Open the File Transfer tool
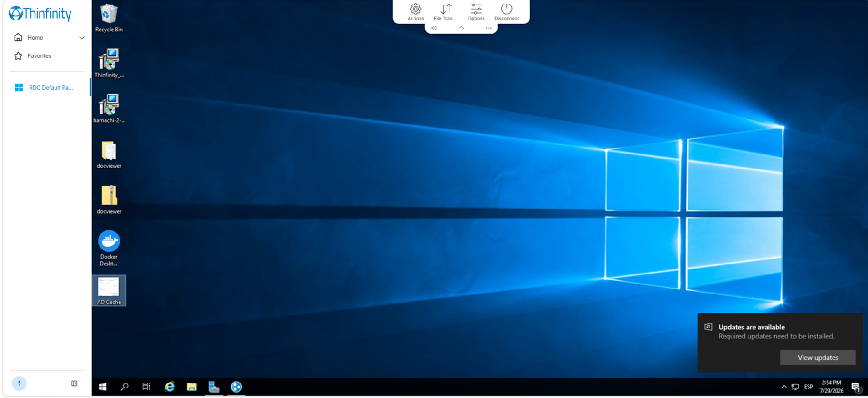The height and width of the screenshot is (398, 868). [445, 12]
